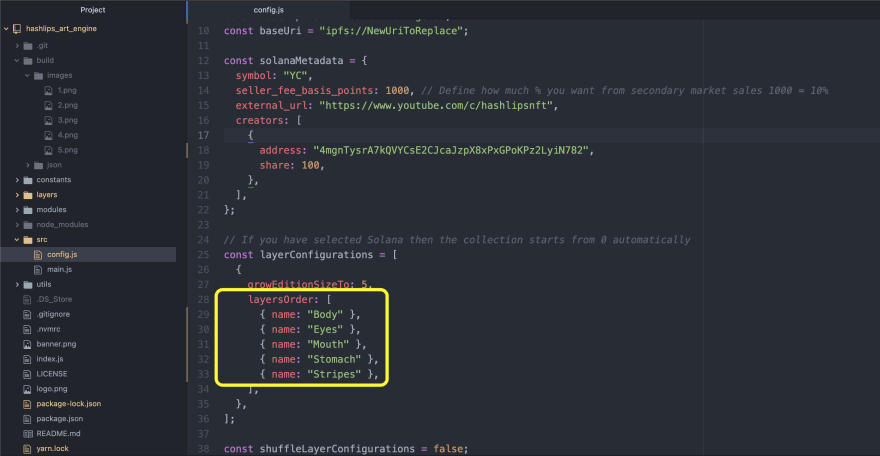
Task: Click the yarn.lock file icon
Action: coord(27,449)
